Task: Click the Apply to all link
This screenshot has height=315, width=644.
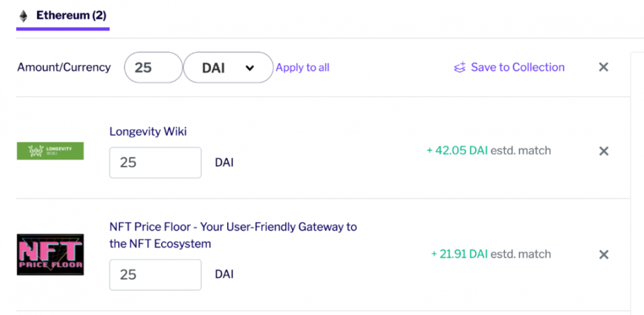Action: 302,67
